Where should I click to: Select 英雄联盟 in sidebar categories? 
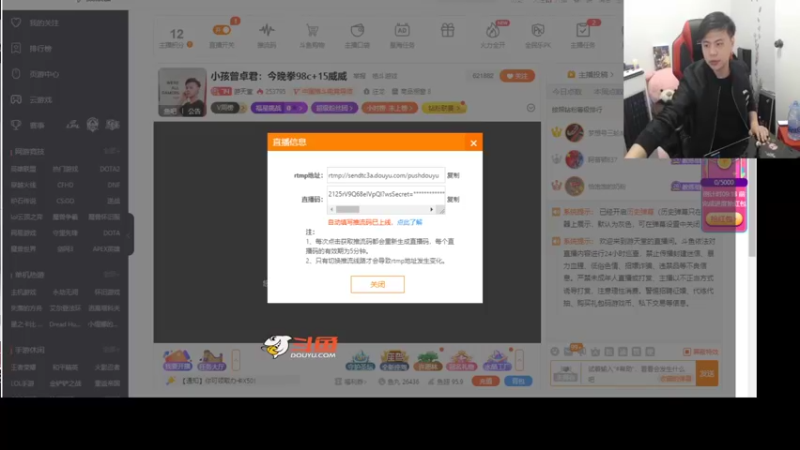tap(23, 169)
